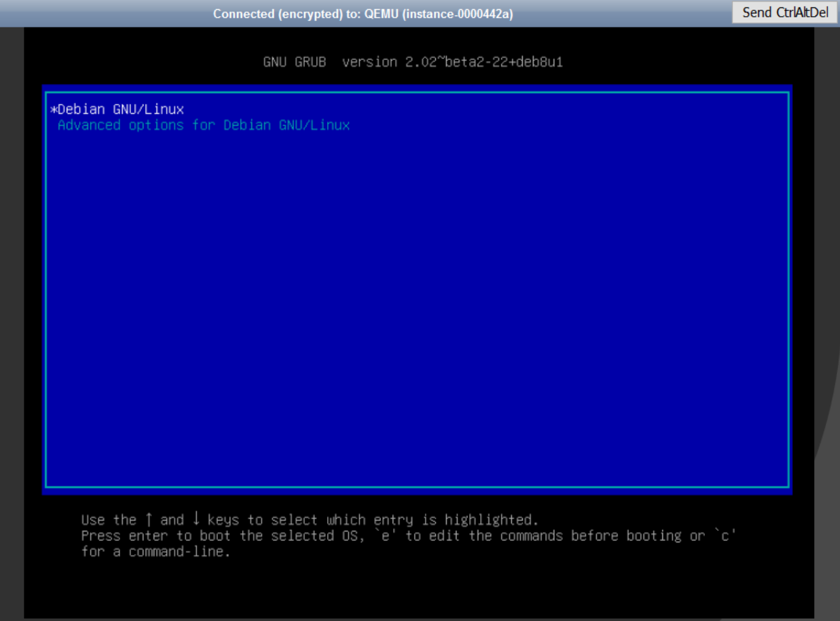Click the GNU GRUB header text
Viewport: 840px width, 621px height.
pyautogui.click(x=294, y=62)
